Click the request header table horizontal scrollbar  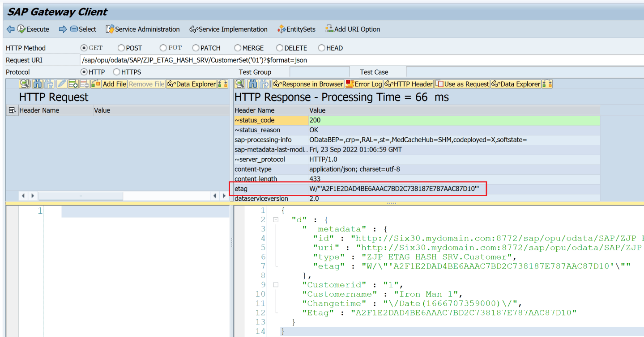81,196
